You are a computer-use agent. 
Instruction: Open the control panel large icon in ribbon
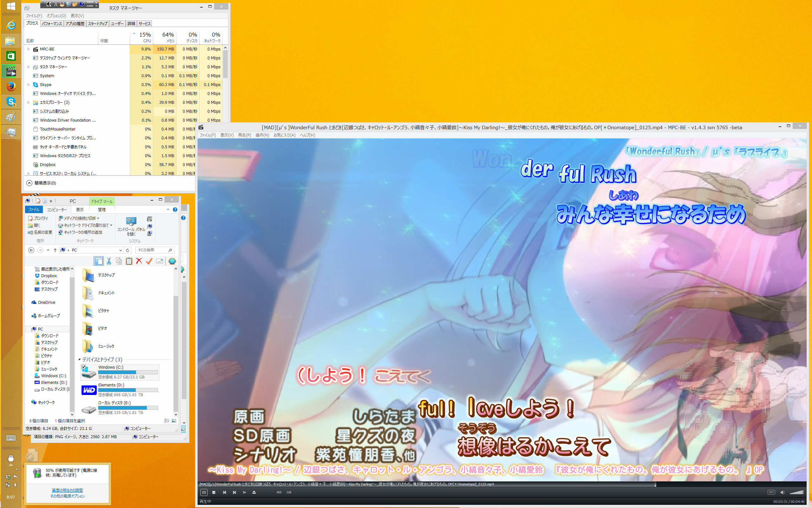pos(131,226)
